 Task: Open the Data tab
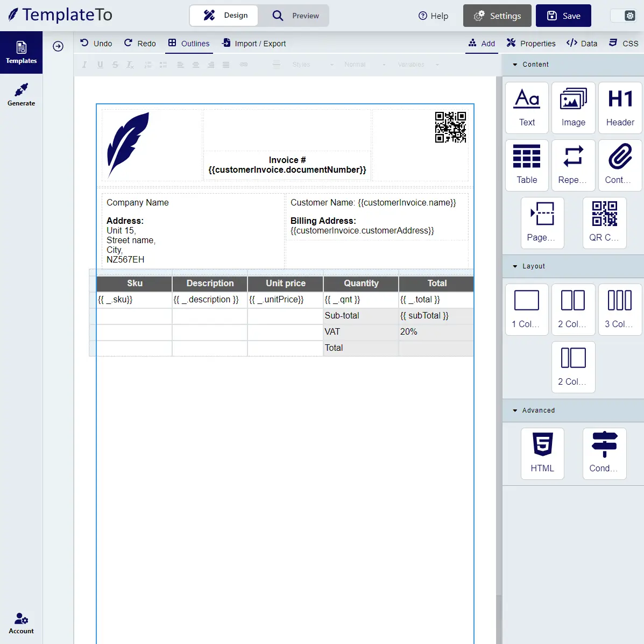pos(582,43)
